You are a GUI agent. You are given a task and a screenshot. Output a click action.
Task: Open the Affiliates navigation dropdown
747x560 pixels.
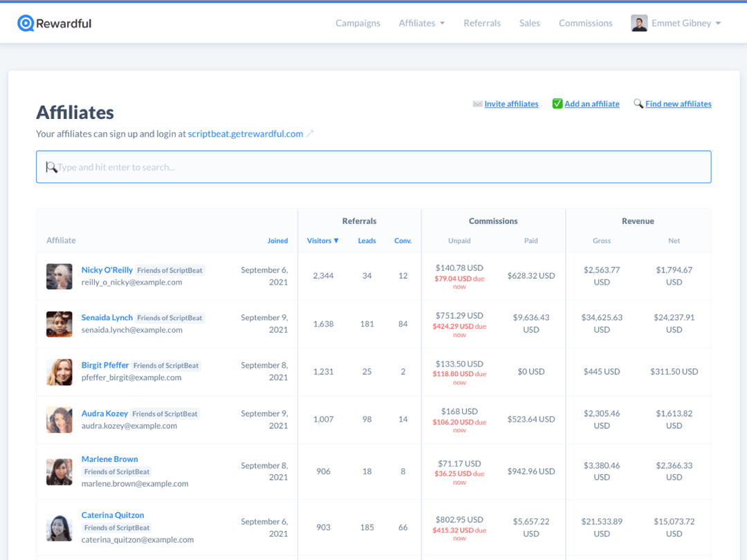point(421,22)
